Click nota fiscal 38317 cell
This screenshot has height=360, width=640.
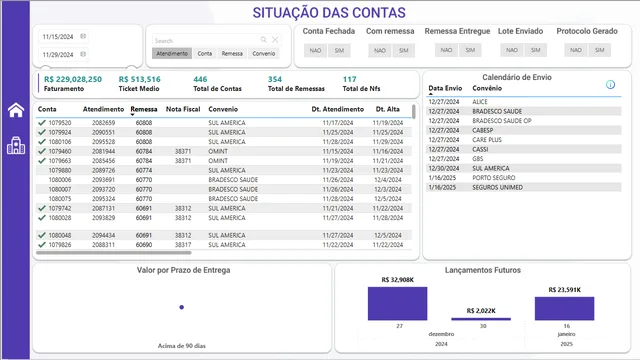pos(183,245)
